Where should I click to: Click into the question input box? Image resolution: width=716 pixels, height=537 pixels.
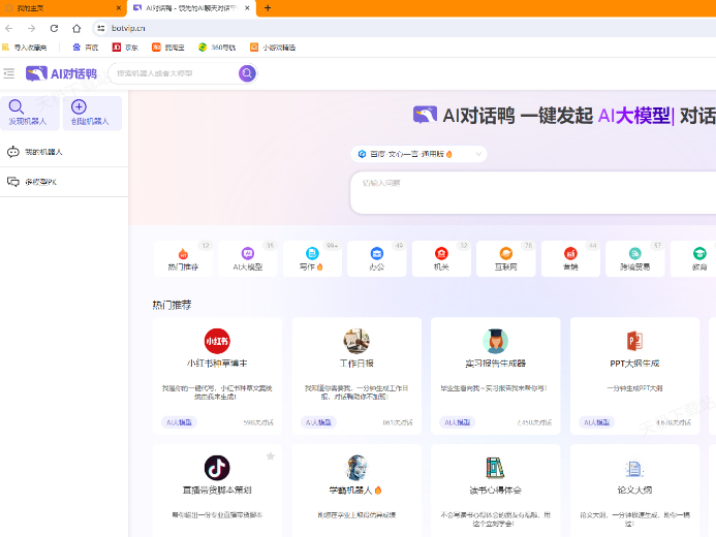pyautogui.click(x=533, y=192)
